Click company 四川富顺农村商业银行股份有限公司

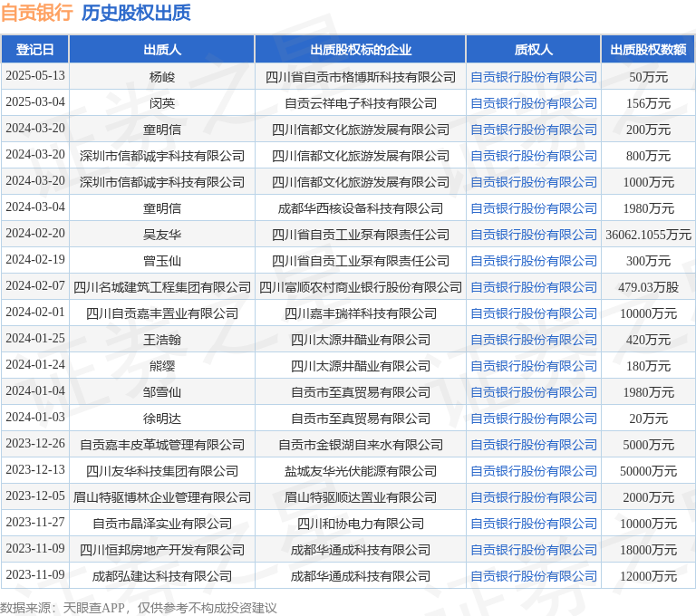361,287
